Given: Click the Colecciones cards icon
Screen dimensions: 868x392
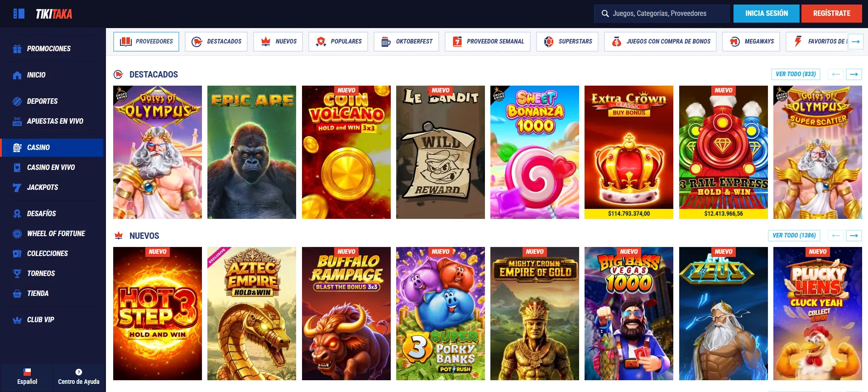Looking at the screenshot, I should coord(17,253).
